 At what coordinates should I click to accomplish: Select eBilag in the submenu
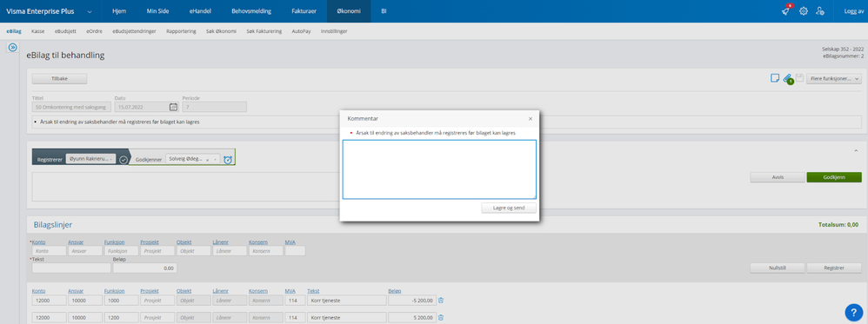click(14, 31)
